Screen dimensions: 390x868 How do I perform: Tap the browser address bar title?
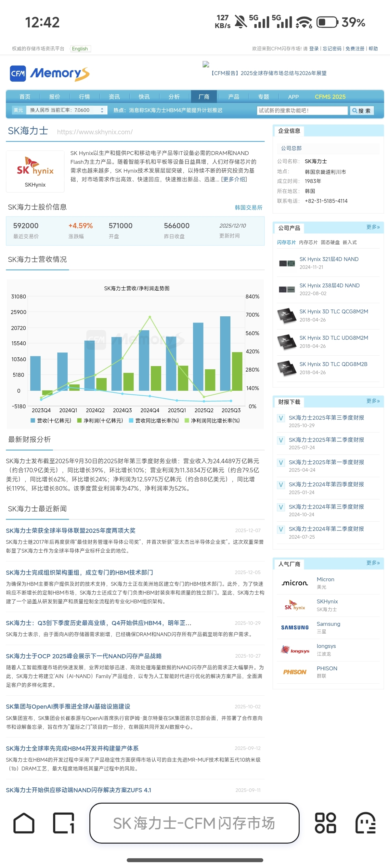(x=194, y=823)
